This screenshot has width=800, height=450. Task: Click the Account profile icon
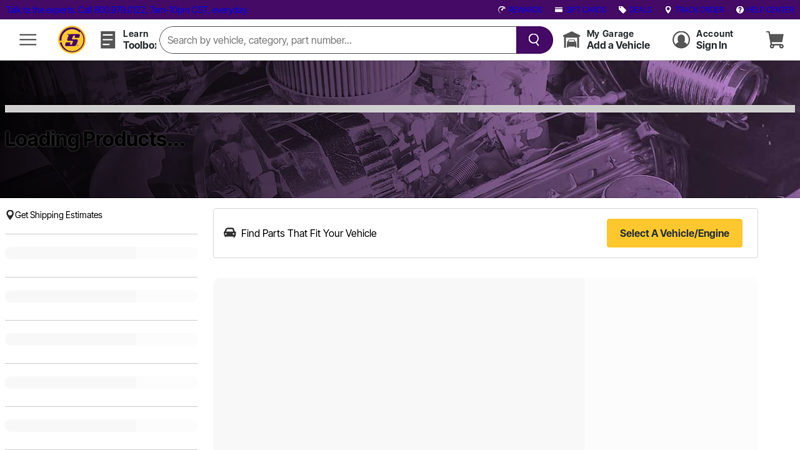681,40
